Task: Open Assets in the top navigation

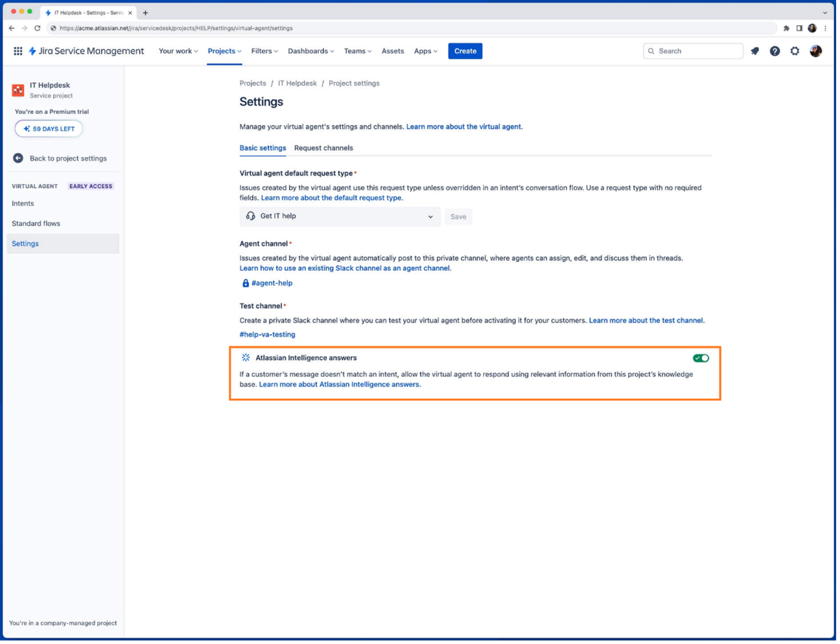Action: [x=394, y=51]
